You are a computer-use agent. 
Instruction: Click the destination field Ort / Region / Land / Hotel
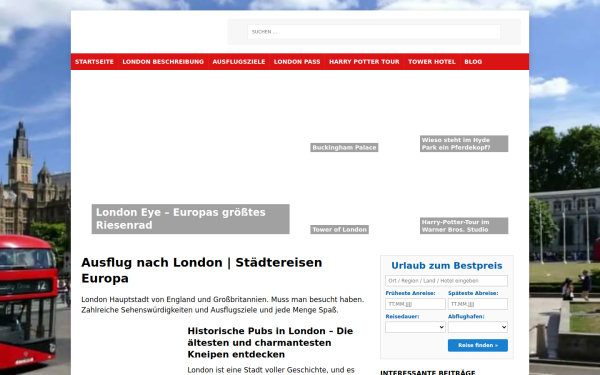[x=447, y=280]
